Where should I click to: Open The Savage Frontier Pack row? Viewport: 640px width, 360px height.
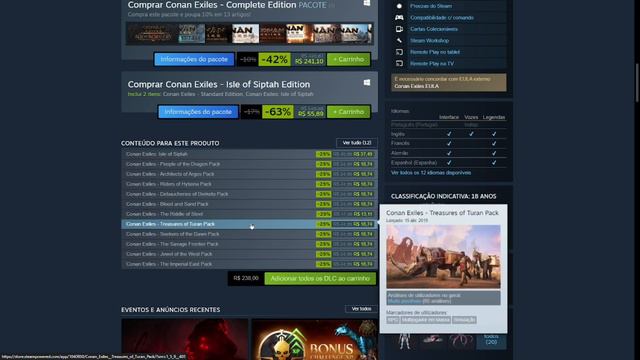click(x=249, y=244)
